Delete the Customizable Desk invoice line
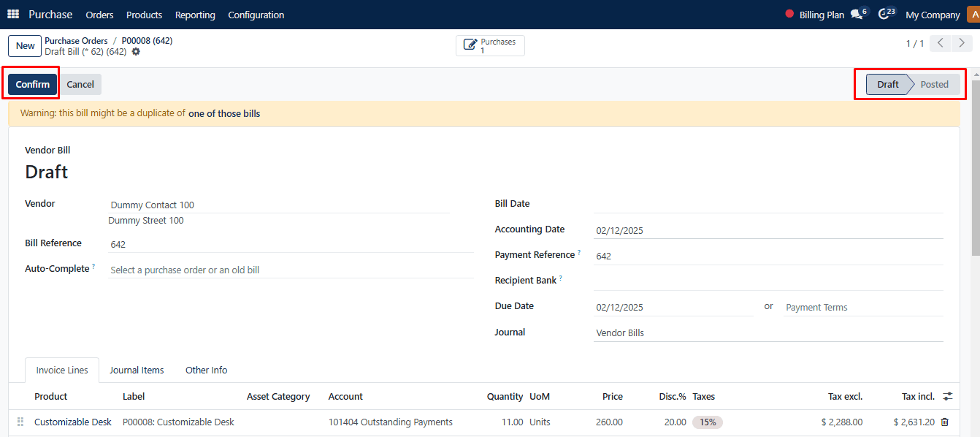 [x=945, y=422]
